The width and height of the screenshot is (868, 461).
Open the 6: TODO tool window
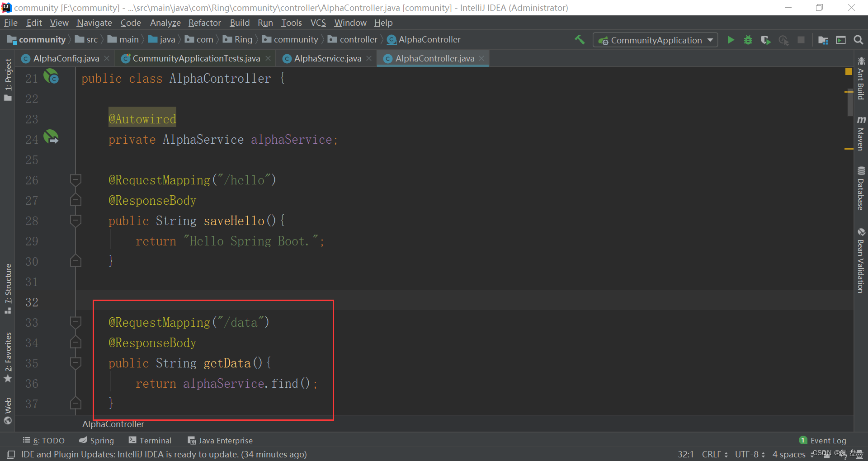point(44,440)
